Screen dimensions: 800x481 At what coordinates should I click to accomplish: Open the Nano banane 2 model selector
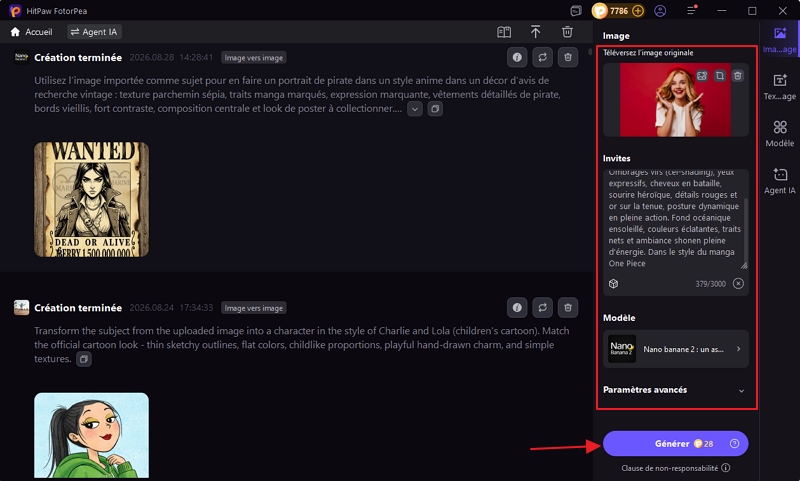pos(676,349)
